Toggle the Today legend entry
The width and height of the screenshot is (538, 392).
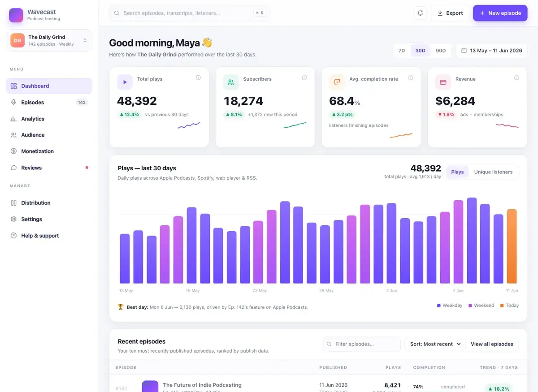tap(509, 306)
